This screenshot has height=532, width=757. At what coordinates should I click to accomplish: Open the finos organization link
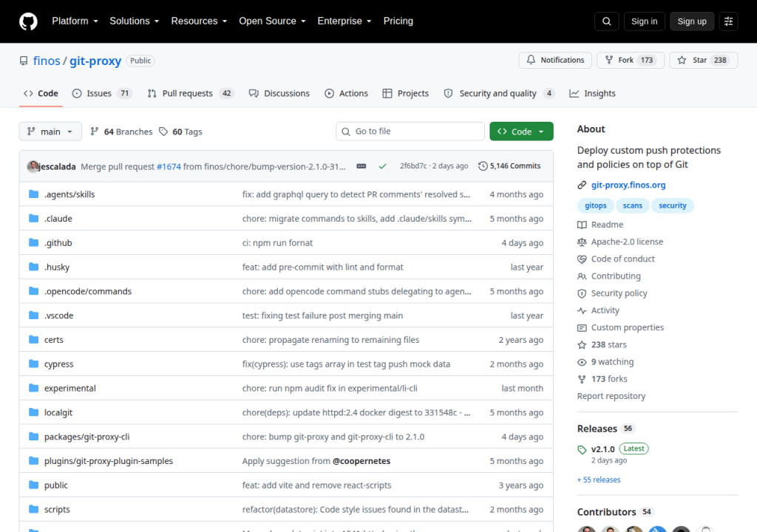click(x=47, y=61)
